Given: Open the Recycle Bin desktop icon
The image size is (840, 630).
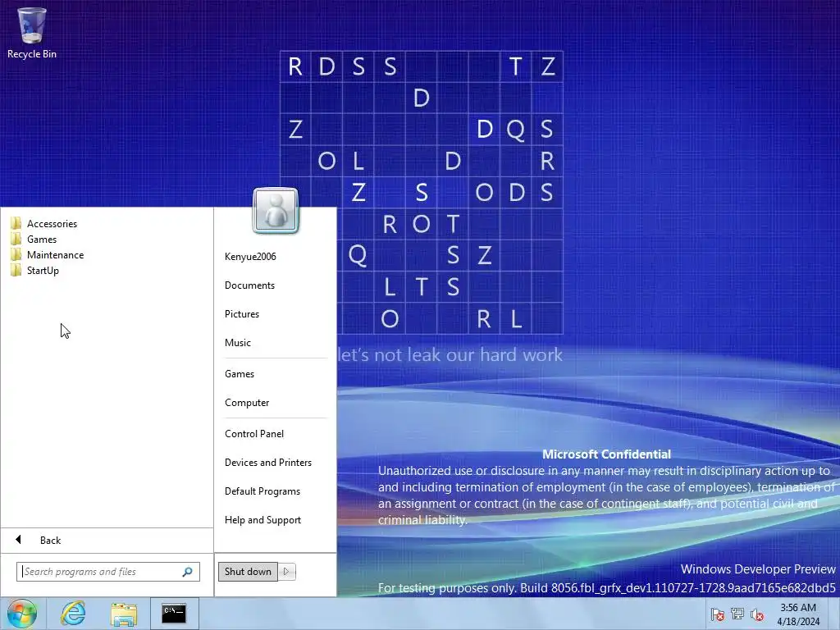Looking at the screenshot, I should 32,32.
